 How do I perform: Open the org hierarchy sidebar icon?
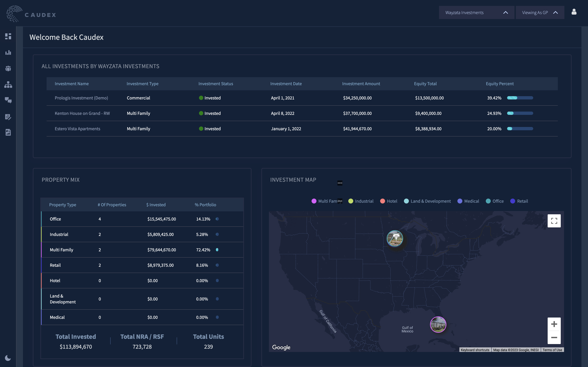coord(8,85)
